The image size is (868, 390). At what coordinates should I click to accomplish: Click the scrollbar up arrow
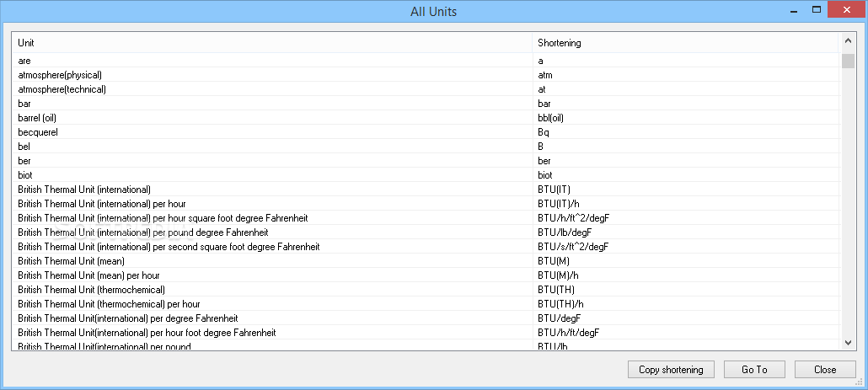(848, 40)
